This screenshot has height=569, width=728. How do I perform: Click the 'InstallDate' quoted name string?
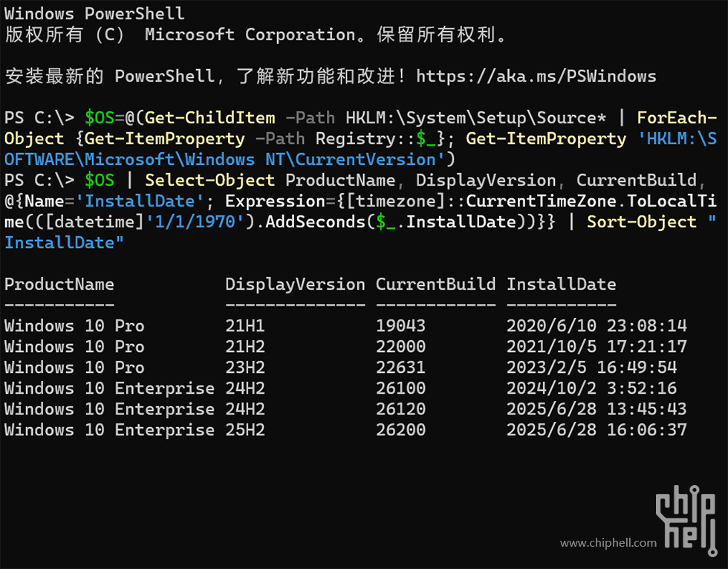pyautogui.click(x=140, y=201)
